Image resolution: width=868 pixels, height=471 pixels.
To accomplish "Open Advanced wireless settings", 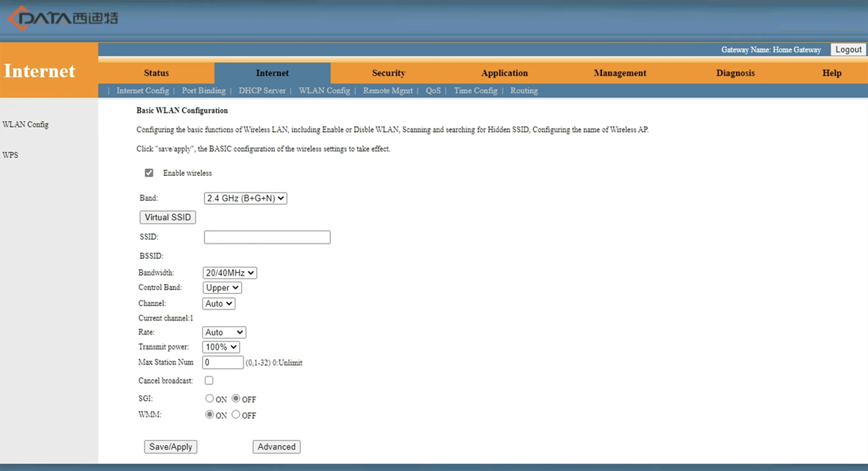I will coord(277,447).
